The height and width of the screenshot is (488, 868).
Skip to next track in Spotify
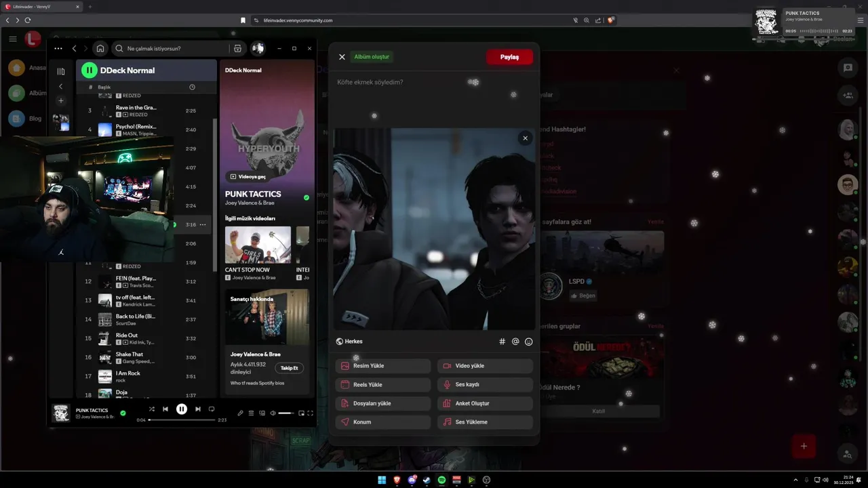click(x=198, y=409)
